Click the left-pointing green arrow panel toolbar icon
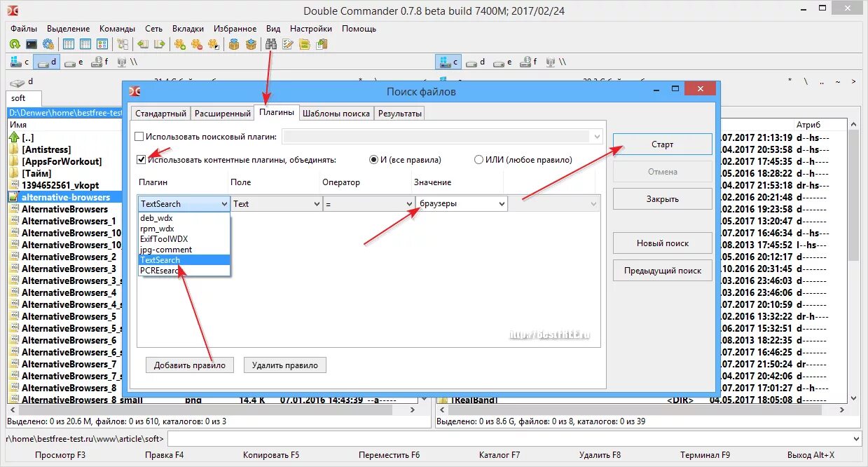 coord(143,44)
